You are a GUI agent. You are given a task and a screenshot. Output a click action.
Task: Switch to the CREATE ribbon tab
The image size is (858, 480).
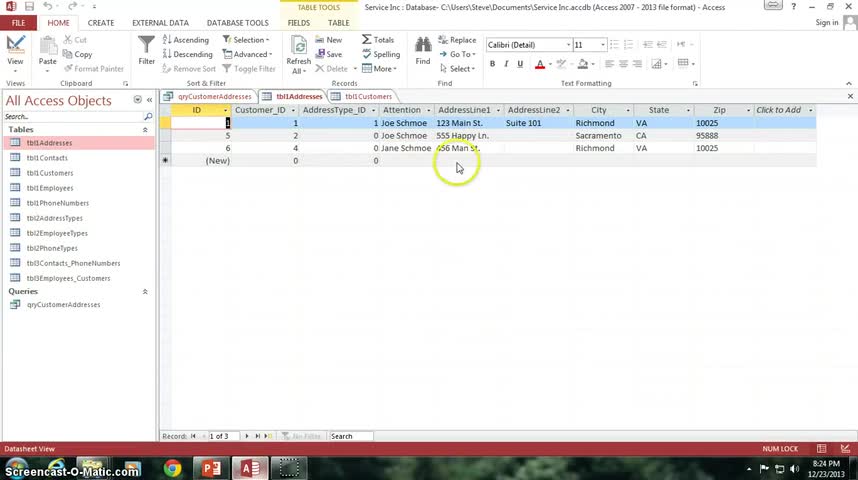coord(101,23)
